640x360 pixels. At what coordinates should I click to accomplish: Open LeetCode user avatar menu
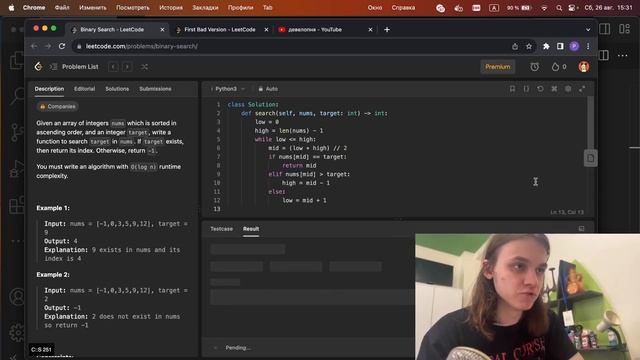point(584,67)
